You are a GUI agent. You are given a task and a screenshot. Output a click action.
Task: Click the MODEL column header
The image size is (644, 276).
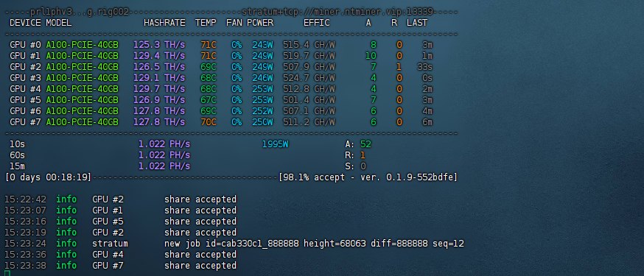coord(59,23)
